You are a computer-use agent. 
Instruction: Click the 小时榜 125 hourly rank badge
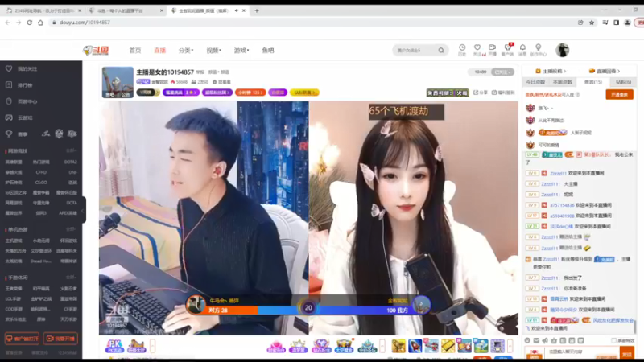[x=250, y=93]
